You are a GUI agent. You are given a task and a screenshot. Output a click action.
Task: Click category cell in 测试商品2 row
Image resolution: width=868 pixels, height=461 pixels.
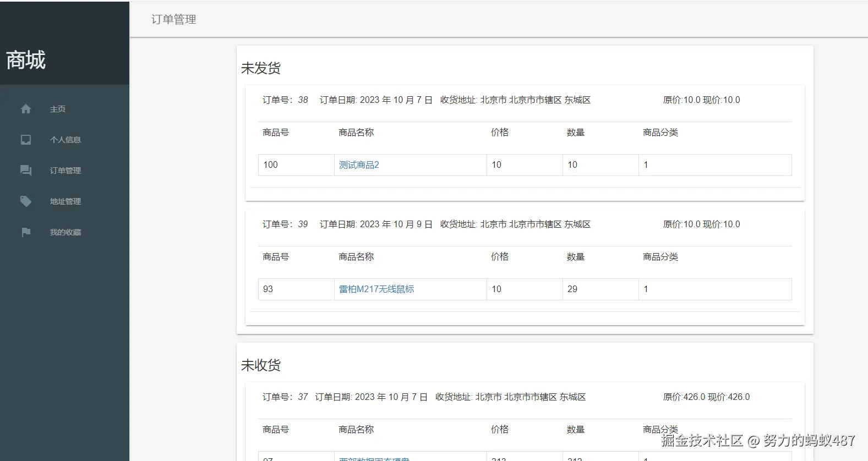[x=715, y=165]
